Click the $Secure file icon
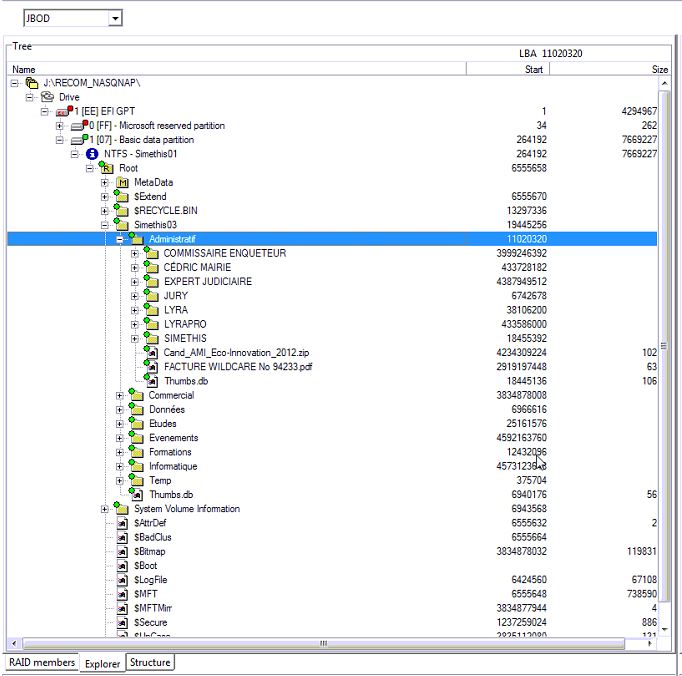682x676 pixels. tap(122, 622)
